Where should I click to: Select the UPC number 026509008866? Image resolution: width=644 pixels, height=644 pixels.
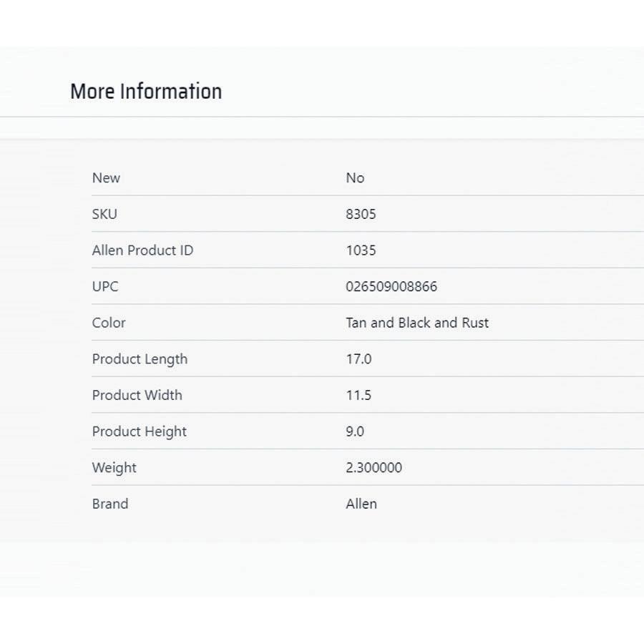point(391,287)
